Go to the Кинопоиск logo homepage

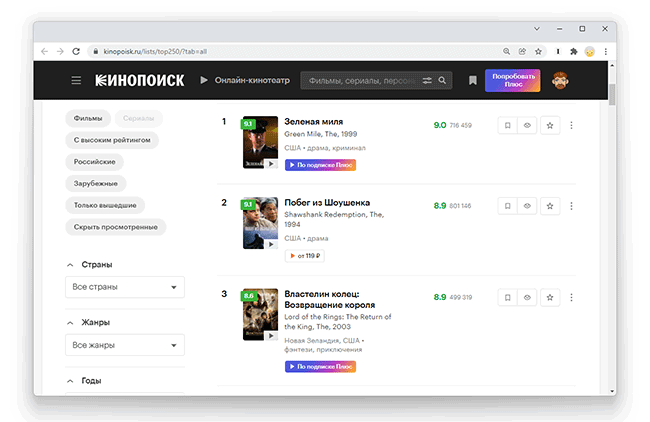click(140, 80)
